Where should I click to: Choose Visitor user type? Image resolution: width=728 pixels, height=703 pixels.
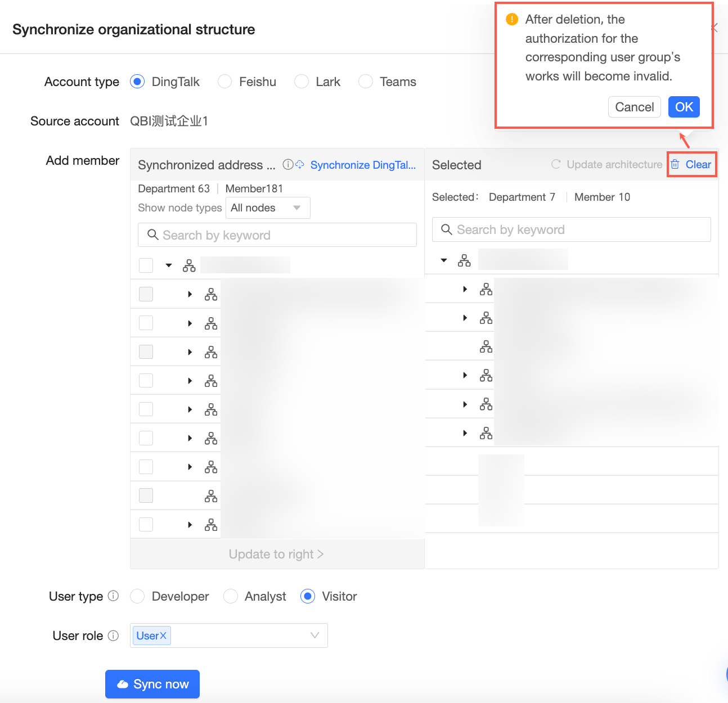click(308, 596)
